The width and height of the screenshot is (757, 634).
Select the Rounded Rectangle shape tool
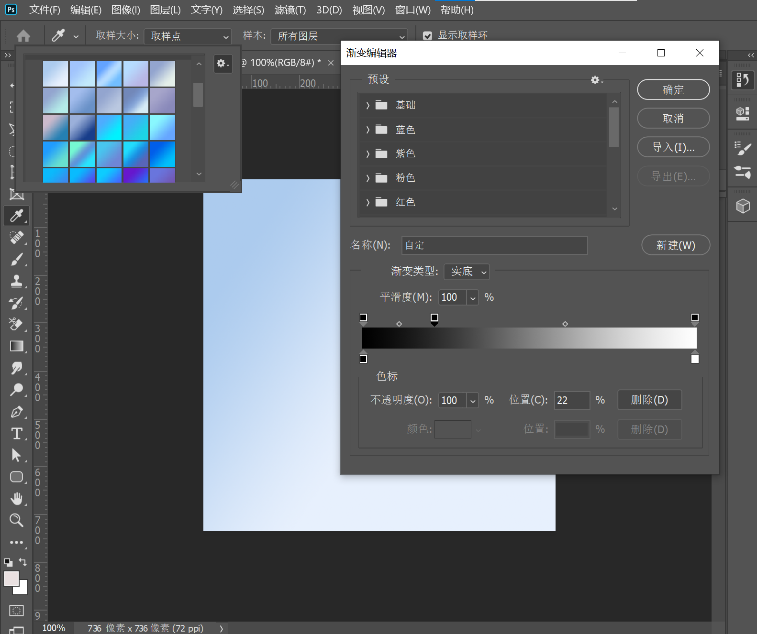click(16, 477)
